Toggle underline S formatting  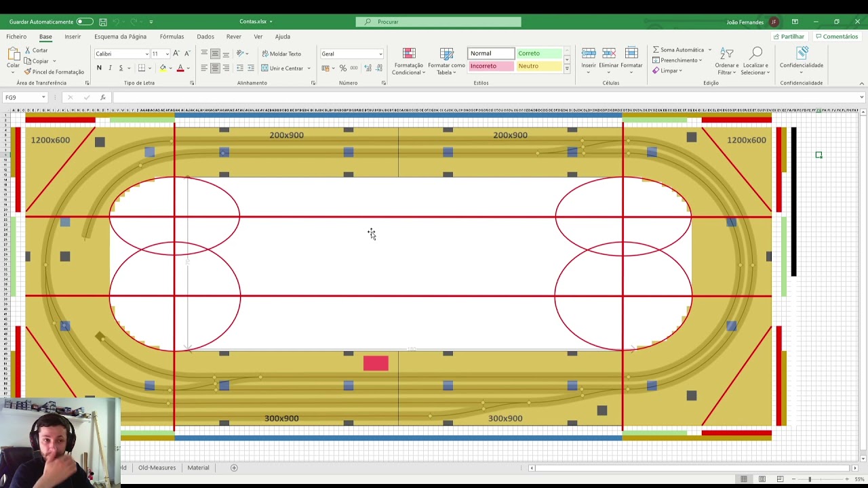pyautogui.click(x=121, y=68)
